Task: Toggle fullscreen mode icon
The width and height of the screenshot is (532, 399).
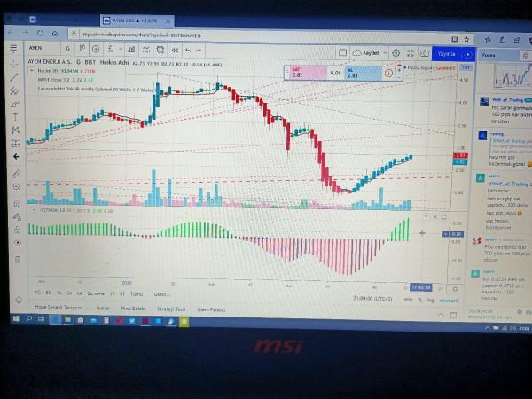Action: 411,53
